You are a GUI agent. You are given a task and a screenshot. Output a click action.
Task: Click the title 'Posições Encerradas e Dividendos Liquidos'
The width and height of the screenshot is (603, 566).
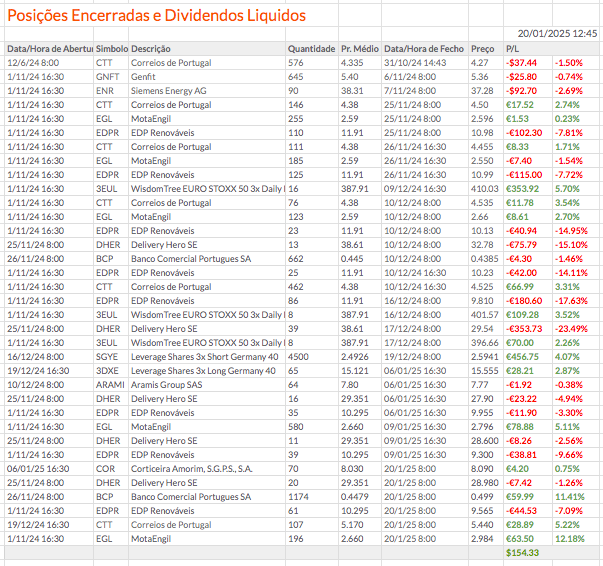click(x=157, y=15)
